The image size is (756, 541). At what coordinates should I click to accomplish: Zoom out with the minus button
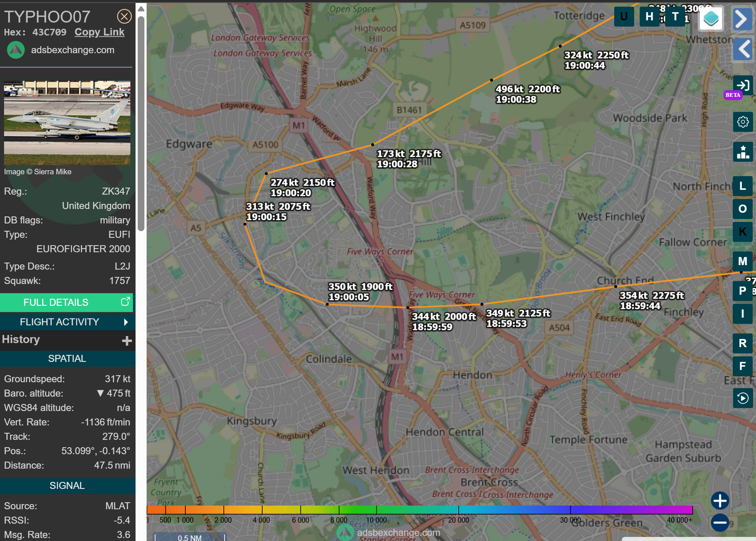click(720, 522)
